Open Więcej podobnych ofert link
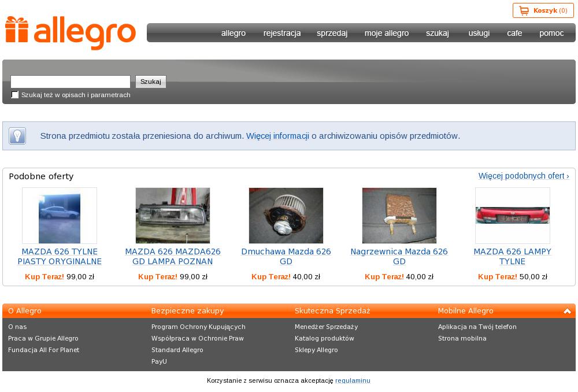The image size is (578, 392). click(524, 176)
